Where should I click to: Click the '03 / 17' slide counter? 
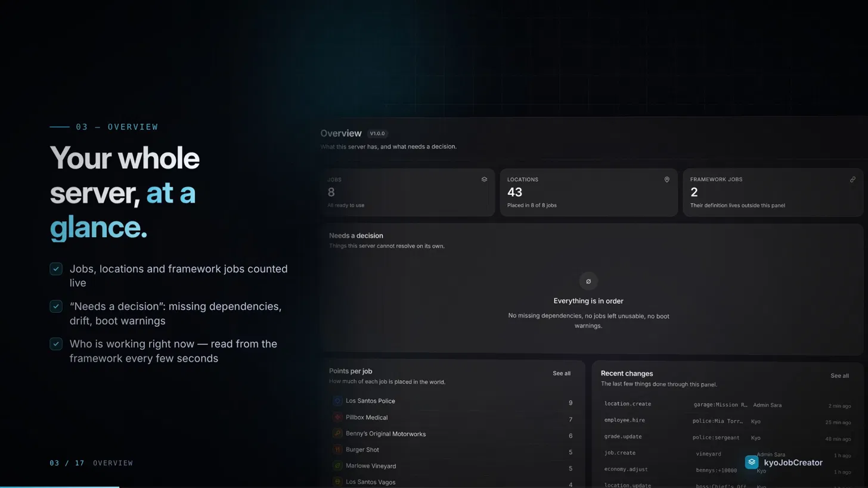[67, 463]
